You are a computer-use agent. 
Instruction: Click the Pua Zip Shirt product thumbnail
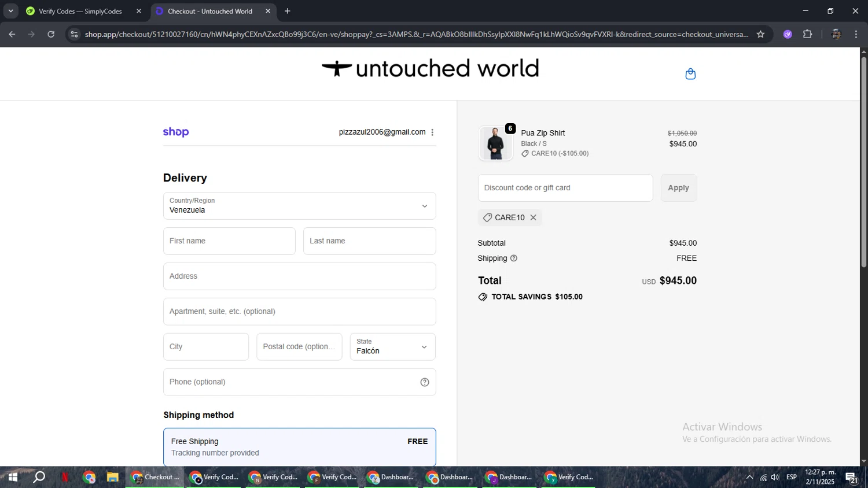[x=495, y=143]
